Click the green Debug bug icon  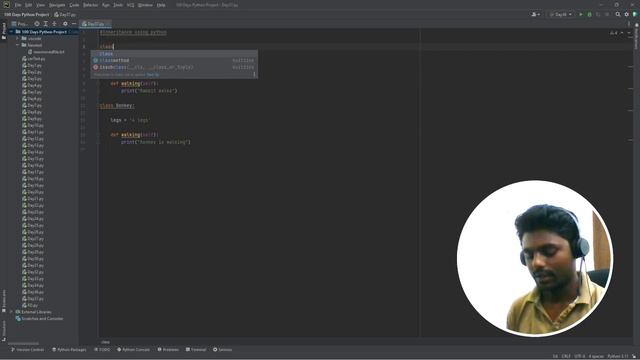coord(589,14)
